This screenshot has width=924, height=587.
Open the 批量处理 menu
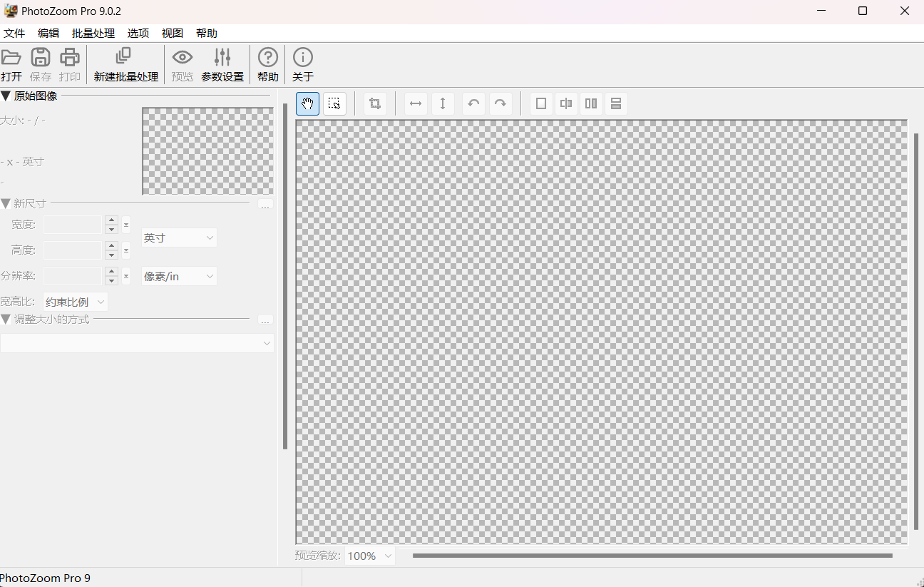pos(93,34)
